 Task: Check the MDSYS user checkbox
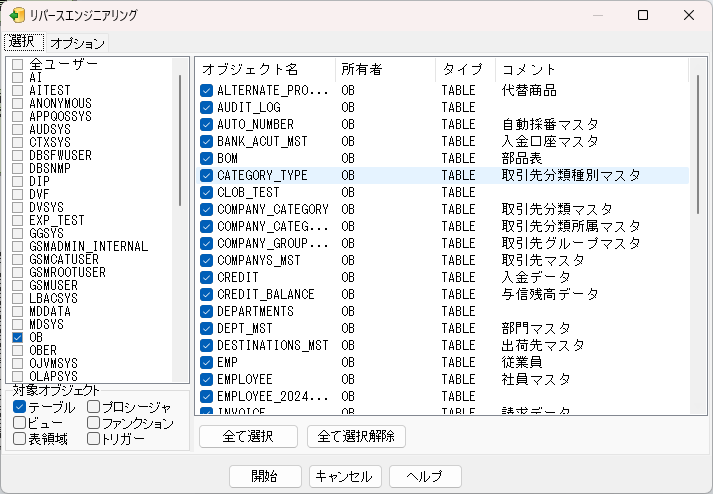18,324
